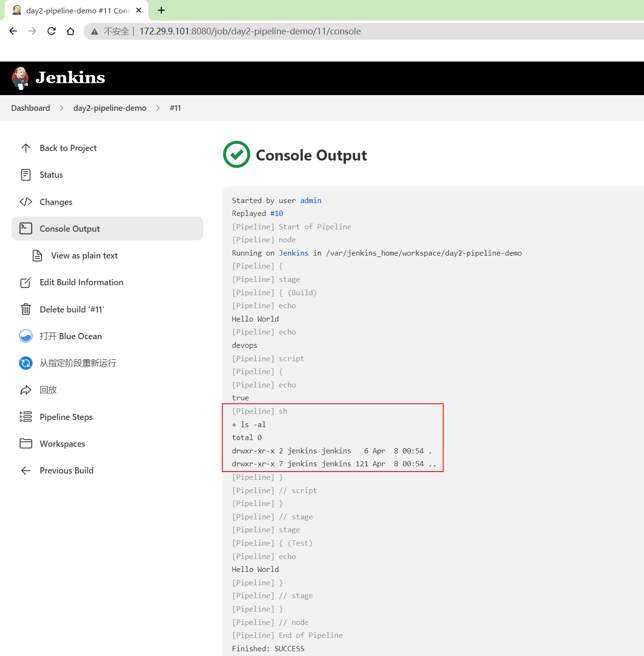644x656 pixels.
Task: Click the Status document icon
Action: (x=26, y=175)
